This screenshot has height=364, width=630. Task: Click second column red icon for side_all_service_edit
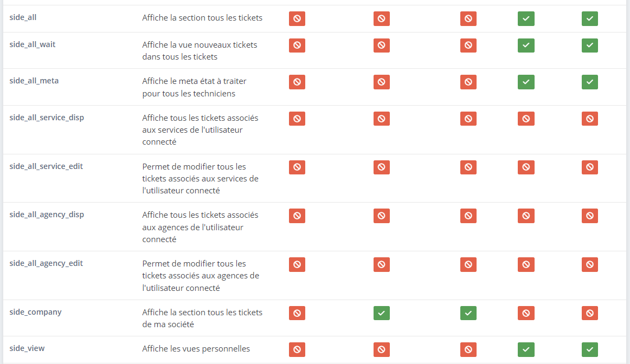[381, 167]
